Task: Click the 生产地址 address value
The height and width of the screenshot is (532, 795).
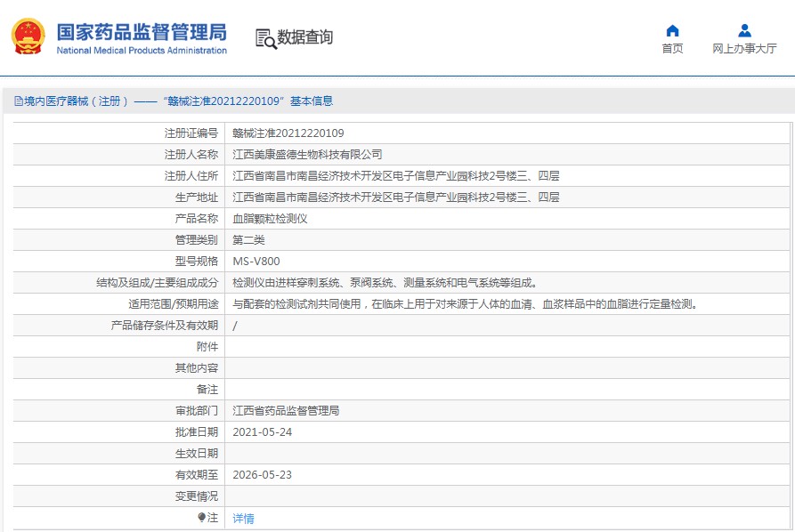Action: (x=396, y=197)
